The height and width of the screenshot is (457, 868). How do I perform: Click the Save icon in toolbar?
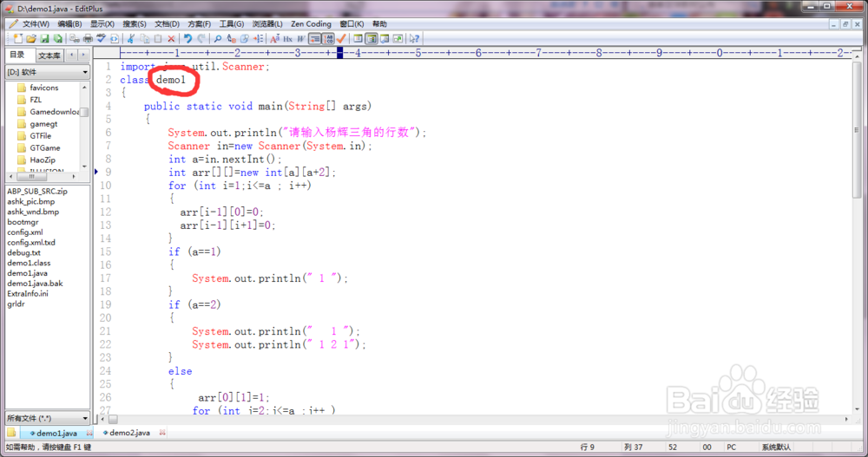point(44,38)
